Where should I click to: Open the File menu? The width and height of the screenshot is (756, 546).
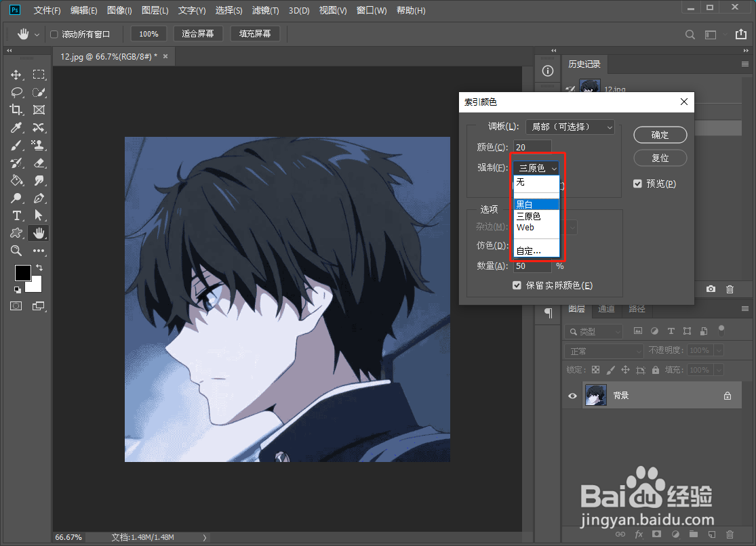pos(47,11)
